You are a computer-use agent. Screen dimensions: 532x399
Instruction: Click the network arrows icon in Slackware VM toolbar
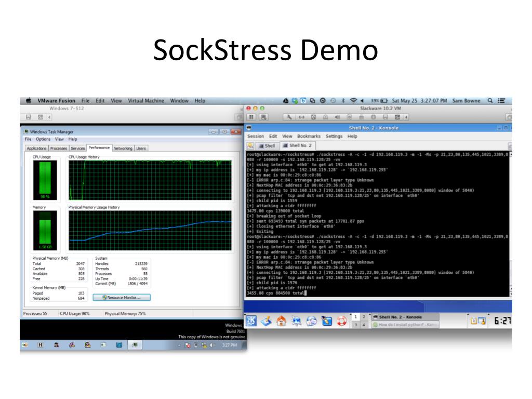301,117
